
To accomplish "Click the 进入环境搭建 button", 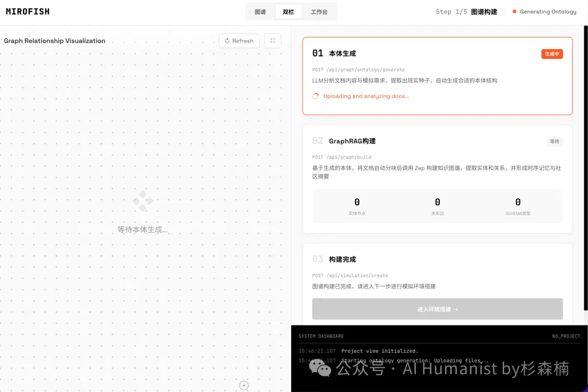I will coord(437,309).
